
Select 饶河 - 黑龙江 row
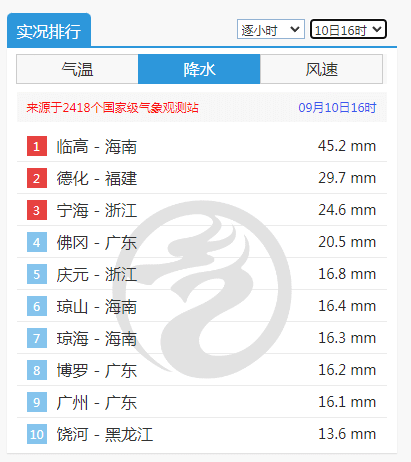(x=202, y=434)
